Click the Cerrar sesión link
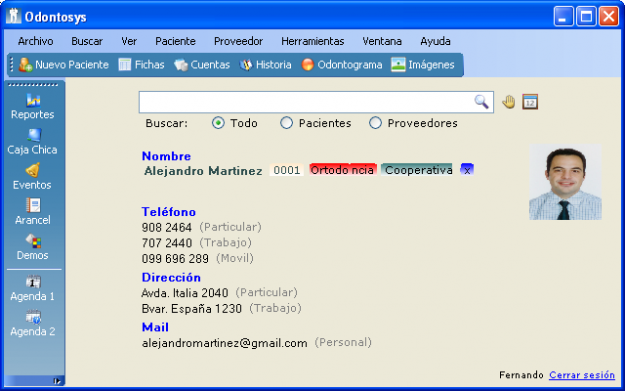Viewport: 625px width, 391px height. point(582,375)
